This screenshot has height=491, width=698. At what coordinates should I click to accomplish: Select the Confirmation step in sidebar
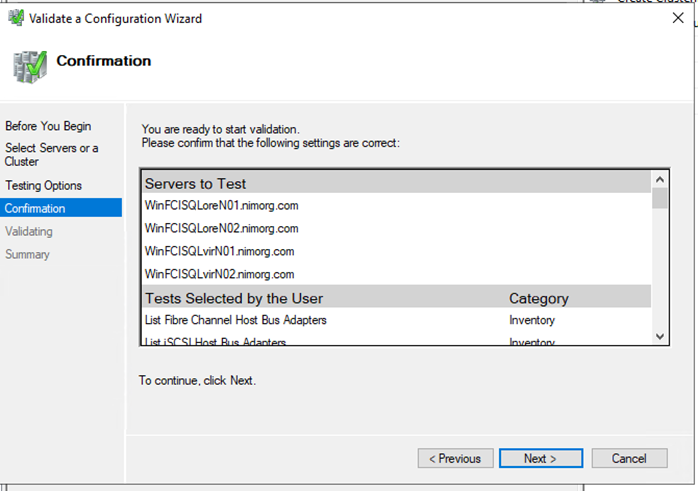[x=36, y=209]
